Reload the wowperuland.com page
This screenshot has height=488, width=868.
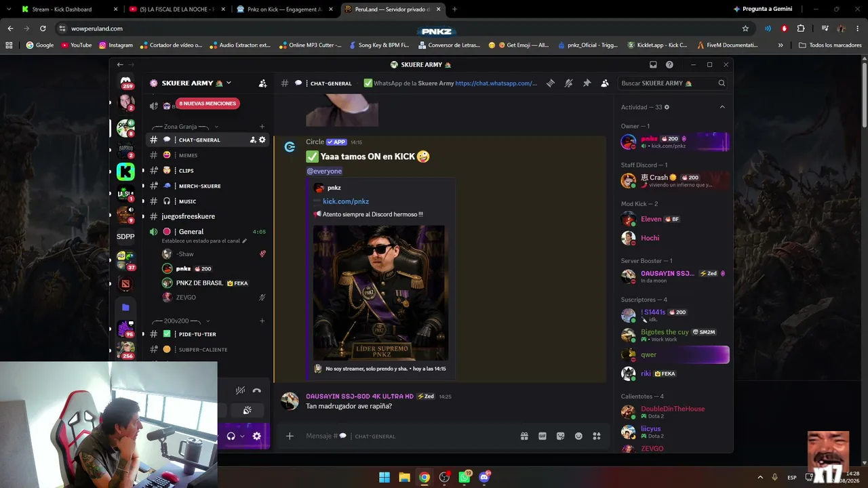point(43,28)
